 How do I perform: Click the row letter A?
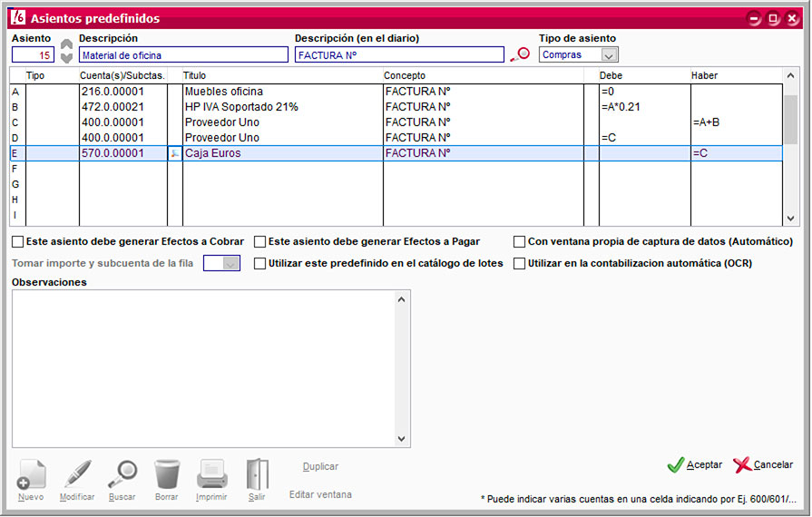pos(15,92)
